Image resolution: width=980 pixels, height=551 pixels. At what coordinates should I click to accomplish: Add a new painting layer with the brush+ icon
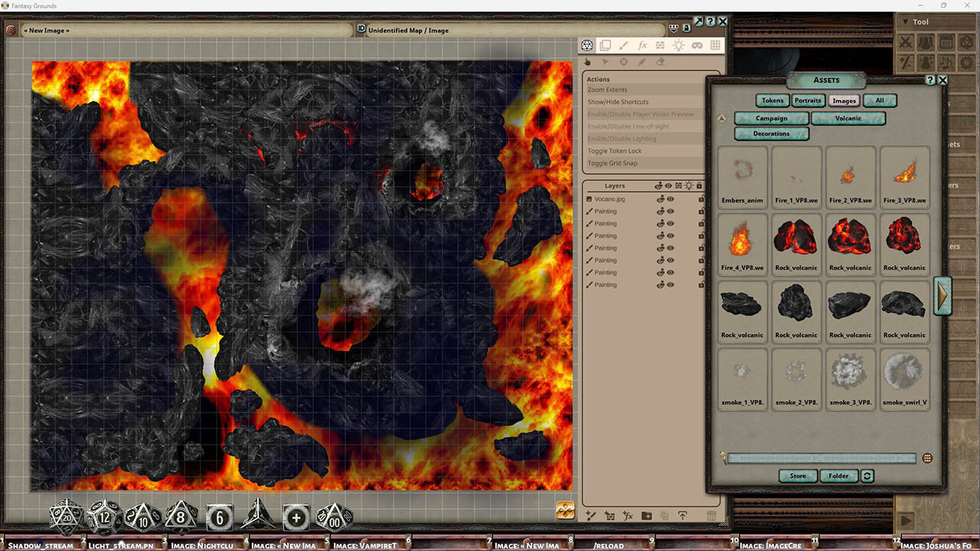point(590,517)
